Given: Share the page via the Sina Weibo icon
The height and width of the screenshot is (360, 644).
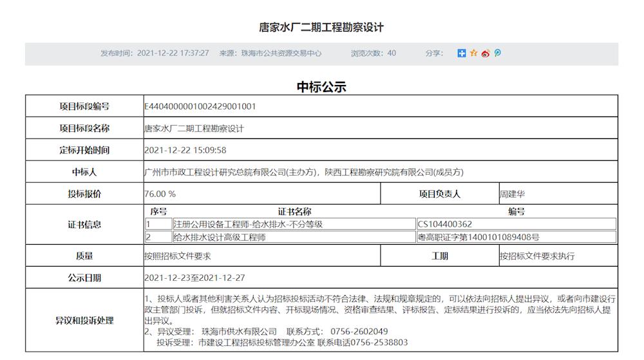Looking at the screenshot, I should coord(486,53).
